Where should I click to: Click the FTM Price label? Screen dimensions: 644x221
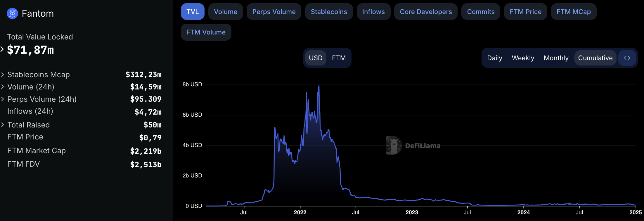[x=25, y=137]
